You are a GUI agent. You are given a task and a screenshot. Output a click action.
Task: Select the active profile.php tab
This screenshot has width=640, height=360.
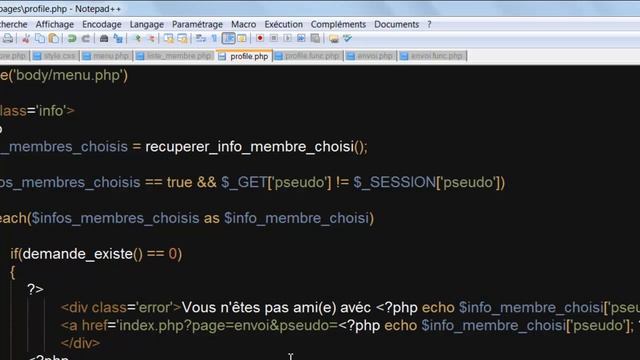(244, 56)
